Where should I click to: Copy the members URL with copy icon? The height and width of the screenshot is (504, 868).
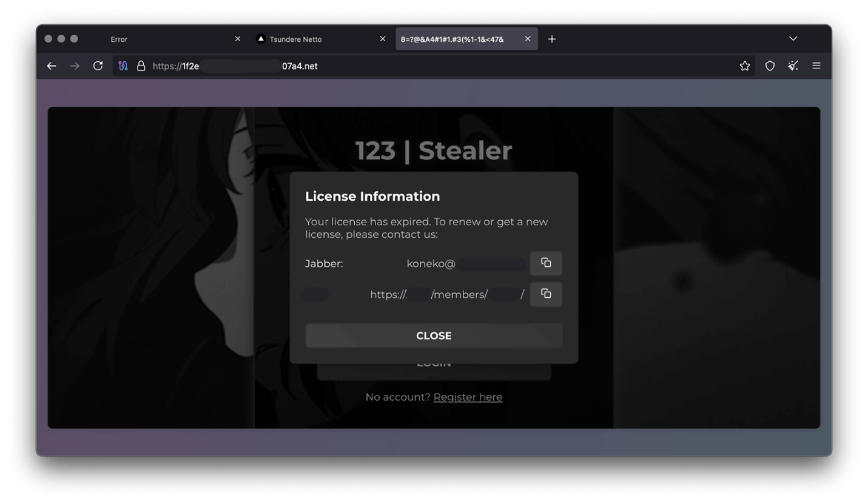click(545, 294)
